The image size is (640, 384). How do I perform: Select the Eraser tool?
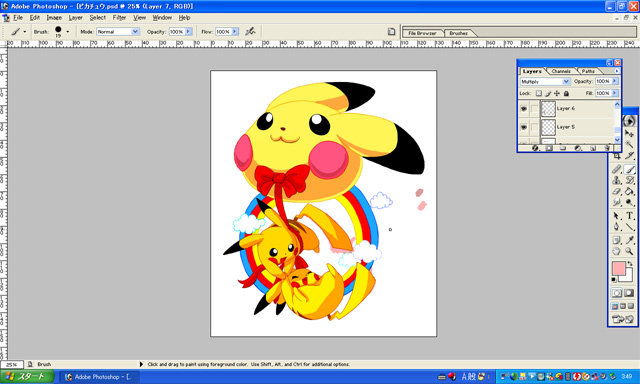(617, 191)
